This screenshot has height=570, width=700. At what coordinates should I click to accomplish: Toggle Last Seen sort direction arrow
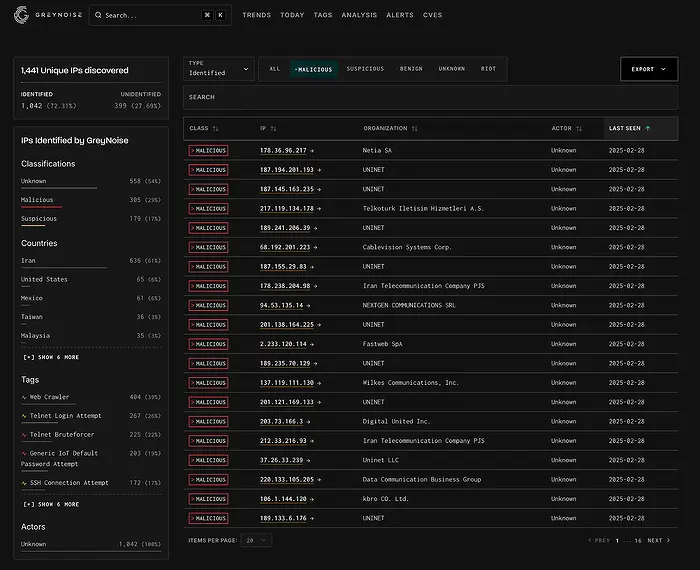pos(647,128)
